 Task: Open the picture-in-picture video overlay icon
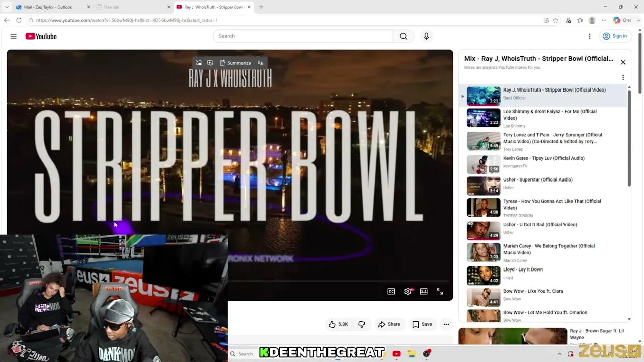[199, 63]
